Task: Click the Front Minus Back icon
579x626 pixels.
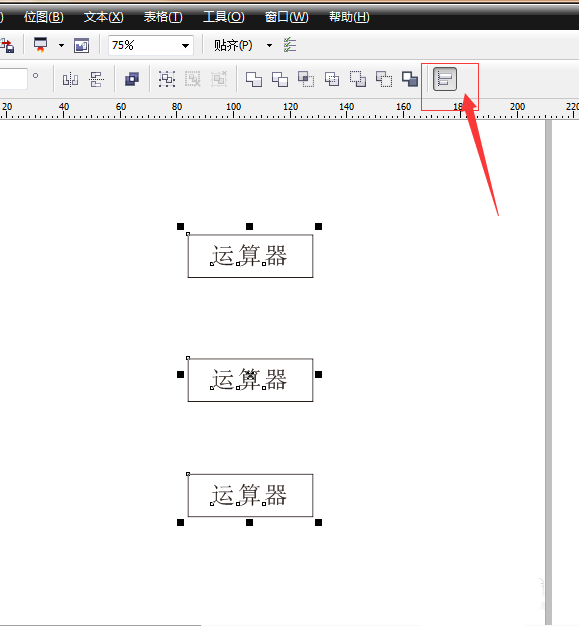Action: 358,79
